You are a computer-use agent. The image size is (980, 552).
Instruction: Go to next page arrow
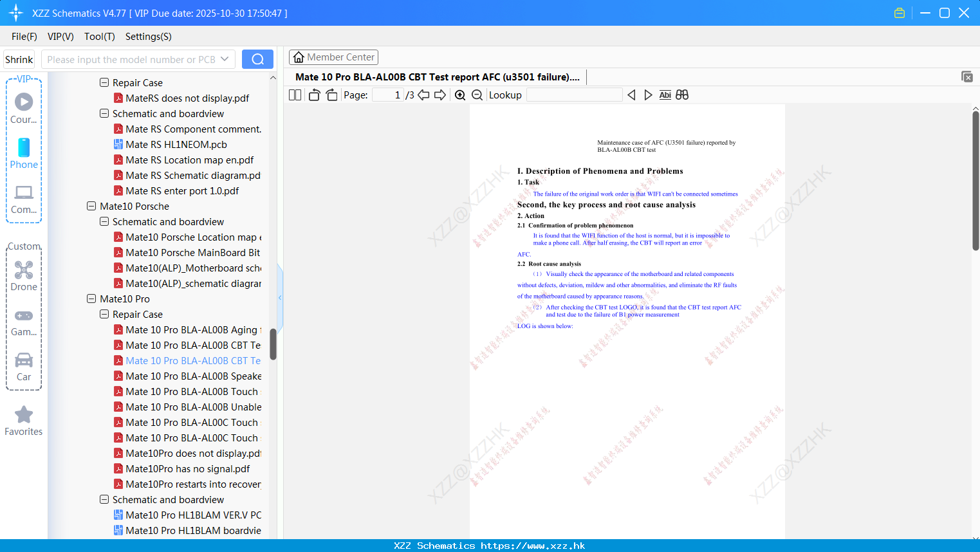440,95
